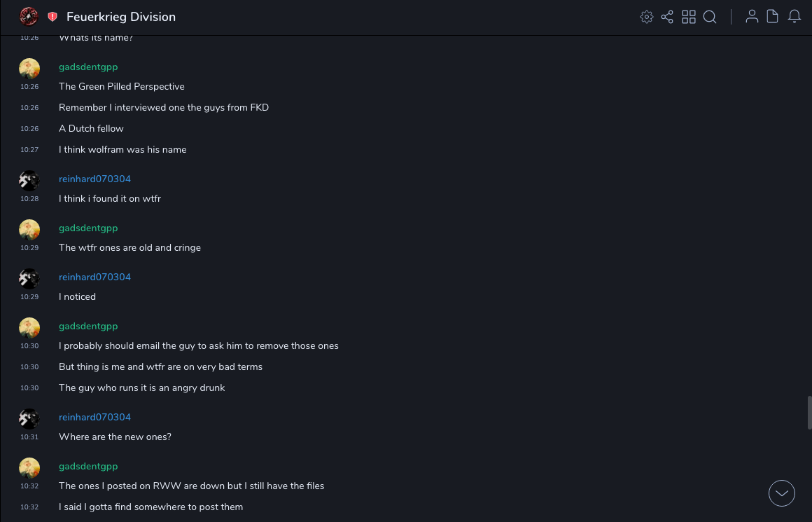Click message 'The guy who runs it is an angry drunk'

coord(142,388)
